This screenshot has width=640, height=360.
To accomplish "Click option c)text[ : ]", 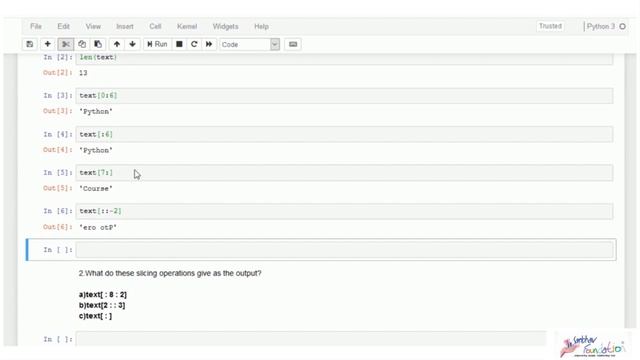I will point(95,316).
